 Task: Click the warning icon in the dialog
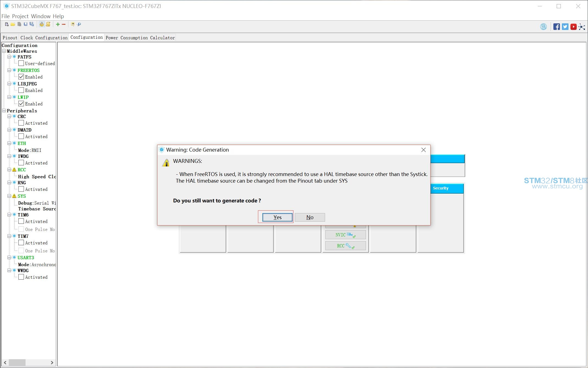coord(166,163)
